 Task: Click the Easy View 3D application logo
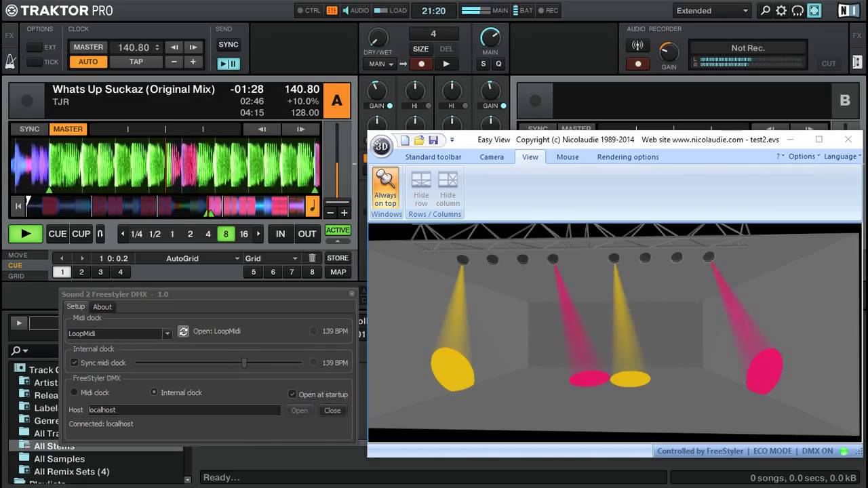click(x=382, y=146)
